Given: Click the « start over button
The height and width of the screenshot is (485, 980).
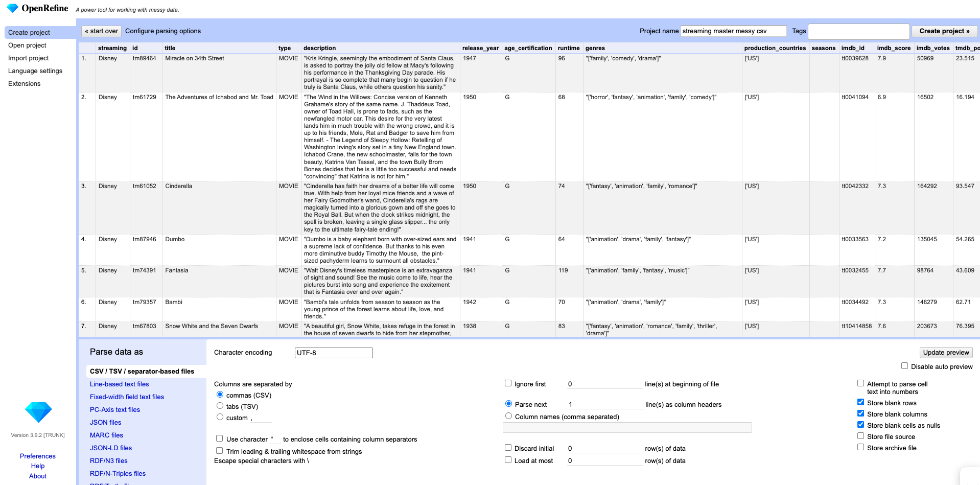Looking at the screenshot, I should coord(101,31).
